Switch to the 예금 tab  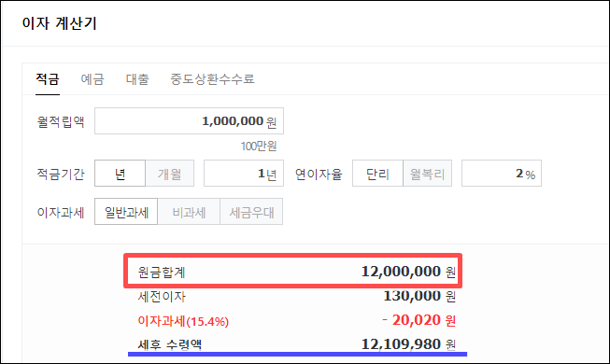(92, 79)
